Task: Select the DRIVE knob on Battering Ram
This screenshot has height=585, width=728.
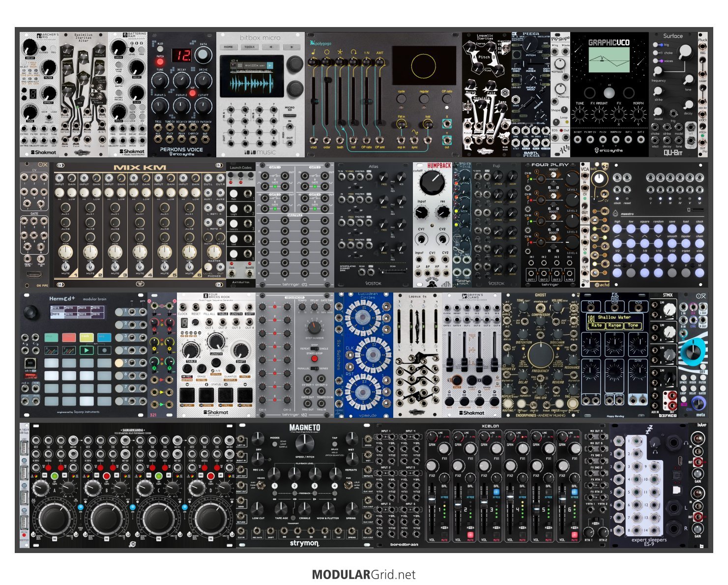Action: 118,49
